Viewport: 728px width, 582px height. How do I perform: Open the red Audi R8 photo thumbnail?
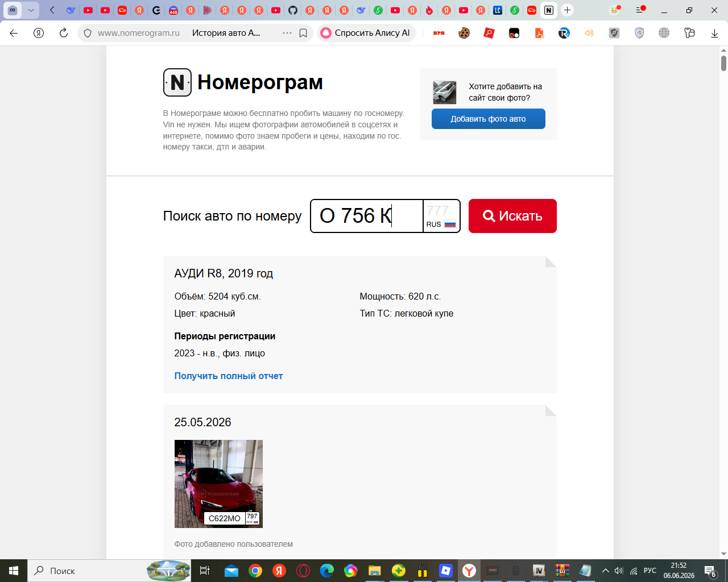point(218,484)
